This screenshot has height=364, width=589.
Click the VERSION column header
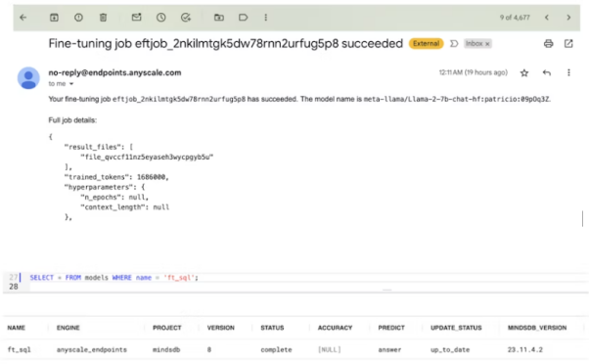220,328
